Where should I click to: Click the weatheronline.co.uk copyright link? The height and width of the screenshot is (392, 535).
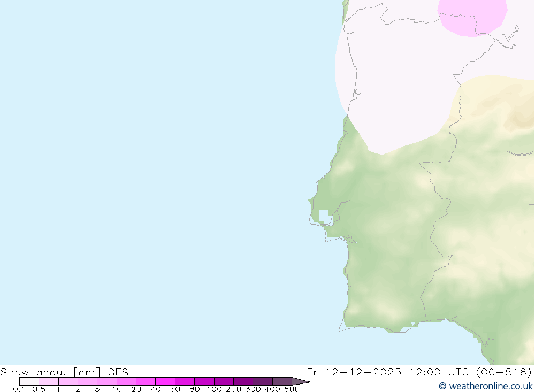(485, 386)
